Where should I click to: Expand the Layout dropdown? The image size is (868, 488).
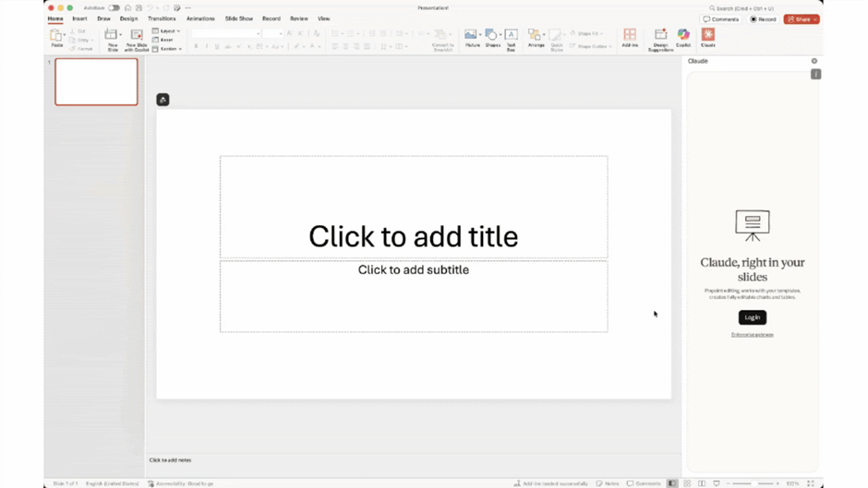[x=167, y=31]
